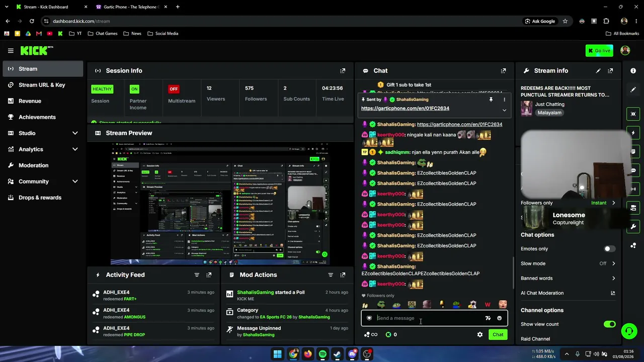
Task: Click ADHI_EXE4 redeemed PIPE DROP entry
Action: [x=153, y=331]
